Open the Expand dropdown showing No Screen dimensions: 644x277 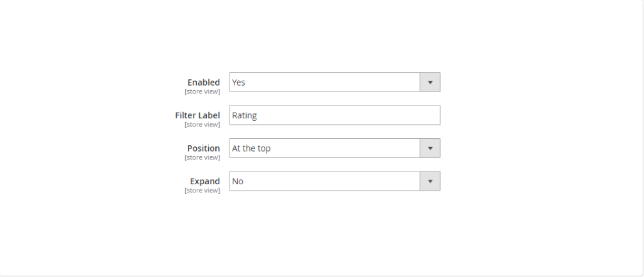pyautogui.click(x=324, y=181)
